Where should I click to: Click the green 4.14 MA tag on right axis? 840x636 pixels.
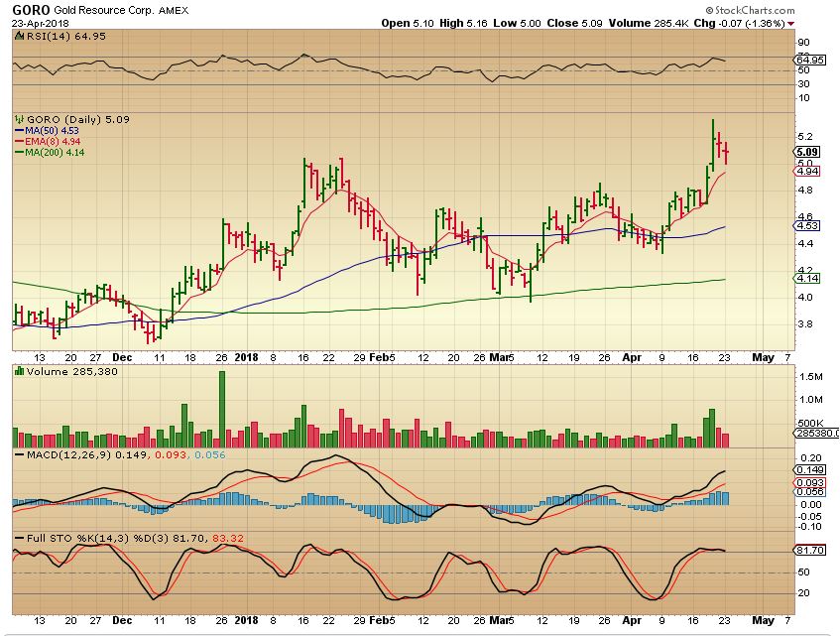pos(807,278)
